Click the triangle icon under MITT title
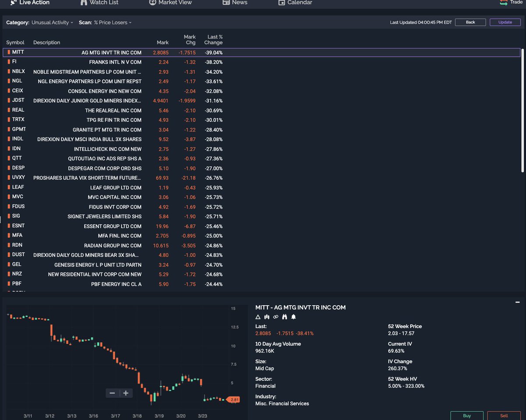 coord(258,317)
